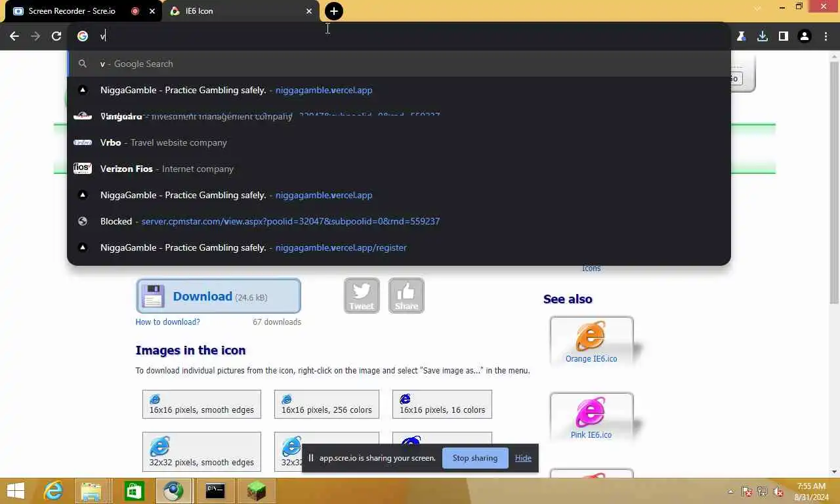Toggle the browser side panel icon
This screenshot has width=840, height=504.
pos(783,36)
